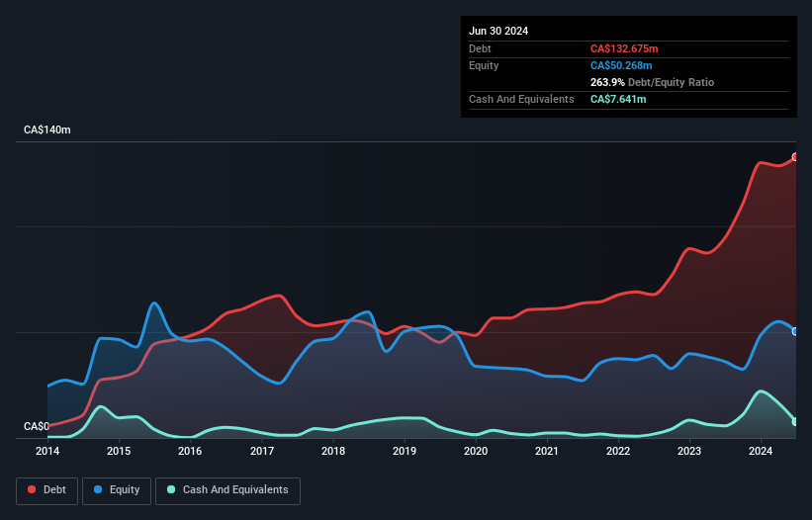The height and width of the screenshot is (520, 812).
Task: Toggle the Equity series legend button
Action: (117, 490)
